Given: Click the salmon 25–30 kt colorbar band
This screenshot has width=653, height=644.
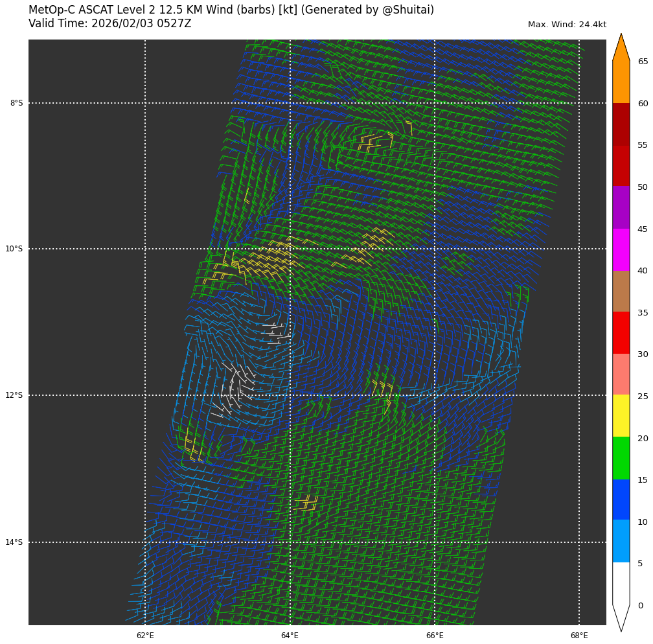Looking at the screenshot, I should tap(621, 374).
